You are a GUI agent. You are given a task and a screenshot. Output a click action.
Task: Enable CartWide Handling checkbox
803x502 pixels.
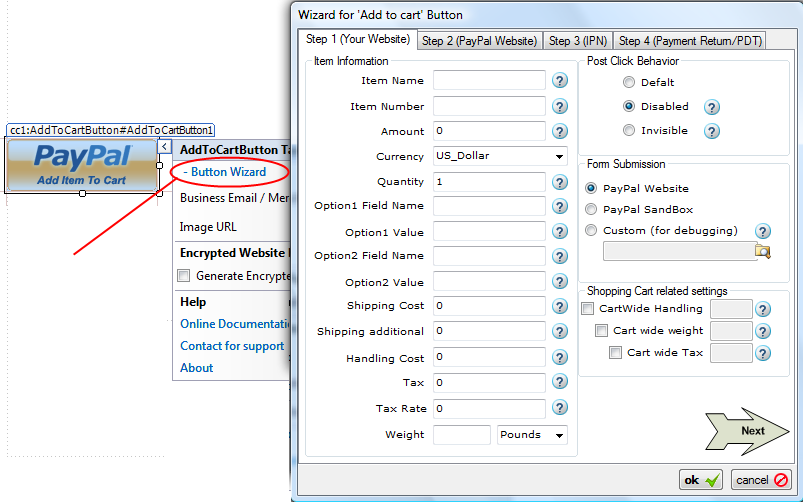587,308
